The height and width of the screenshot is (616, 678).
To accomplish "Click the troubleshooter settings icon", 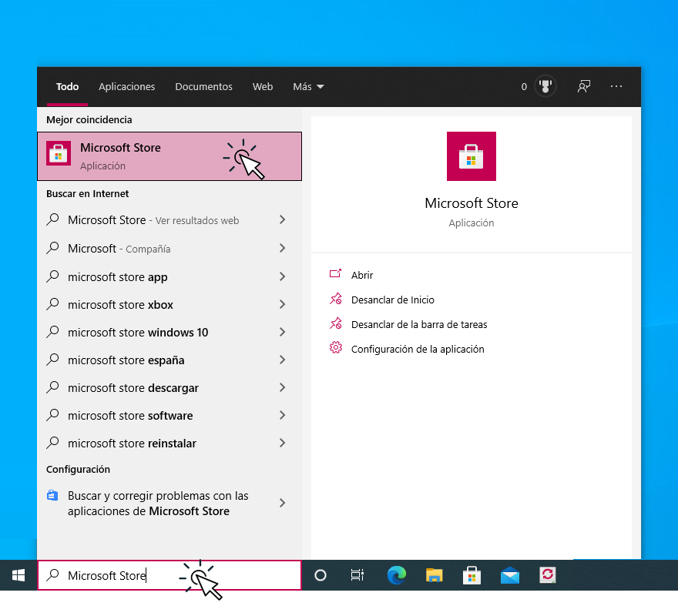I will click(x=52, y=495).
